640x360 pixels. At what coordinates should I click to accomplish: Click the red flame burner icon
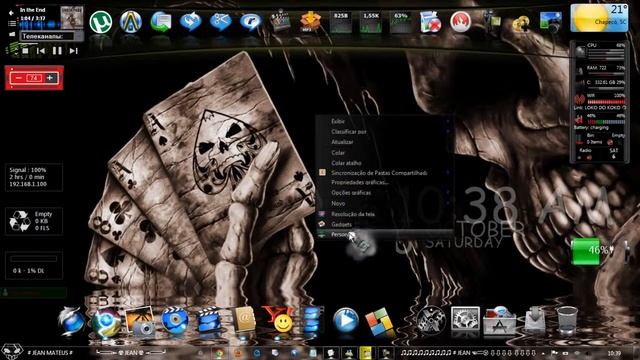click(460, 22)
